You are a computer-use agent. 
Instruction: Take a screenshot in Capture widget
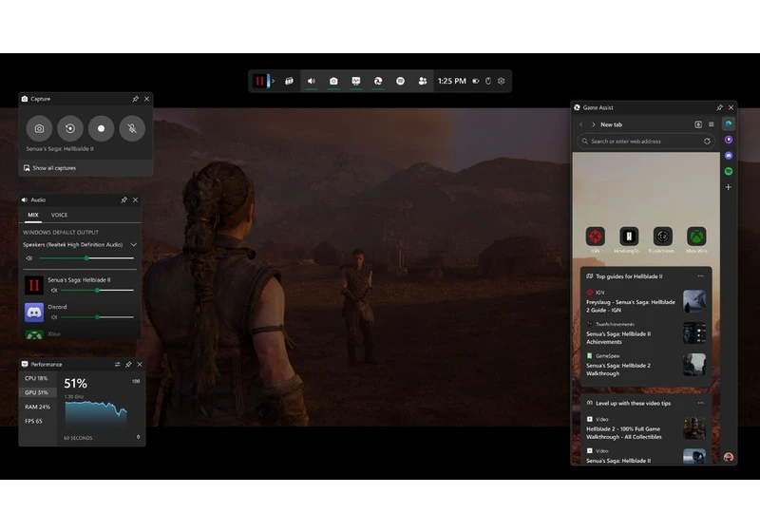tap(39, 128)
